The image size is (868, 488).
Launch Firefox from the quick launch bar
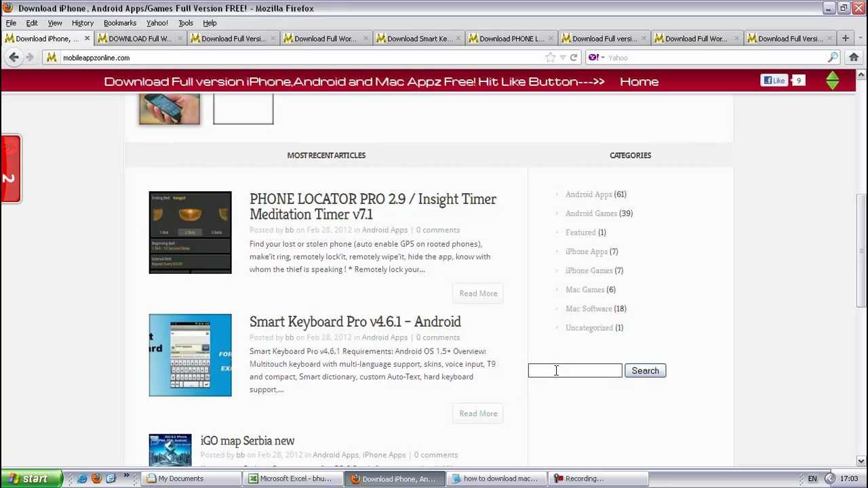[x=96, y=479]
